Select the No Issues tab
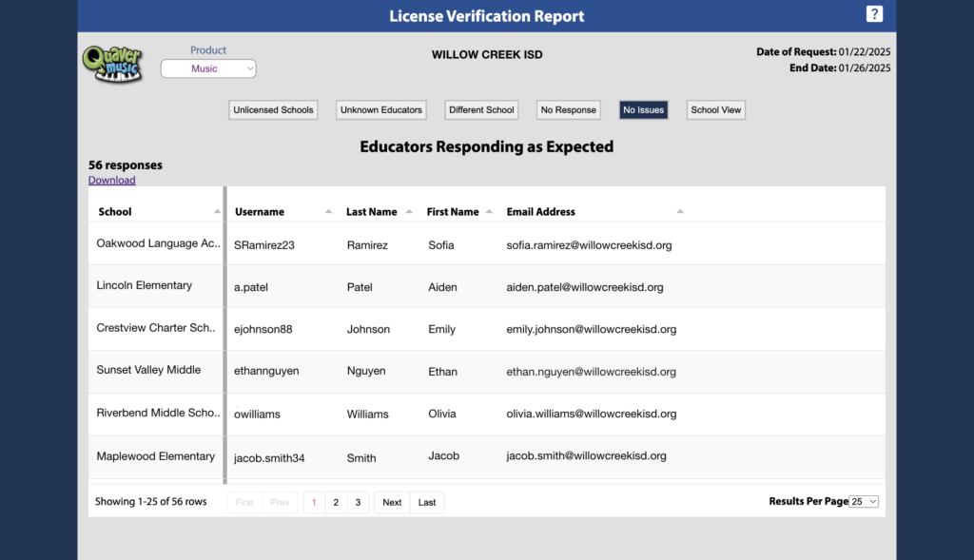The height and width of the screenshot is (560, 974). pyautogui.click(x=644, y=110)
